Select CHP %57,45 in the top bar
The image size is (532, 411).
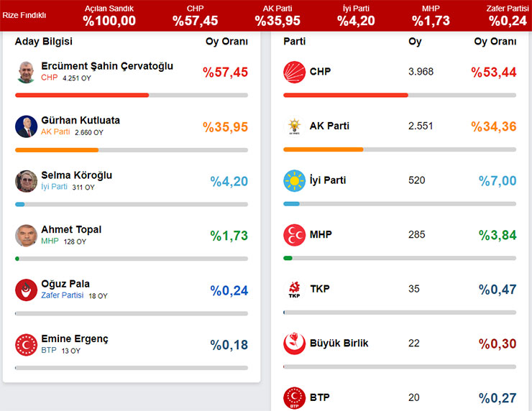pos(196,15)
